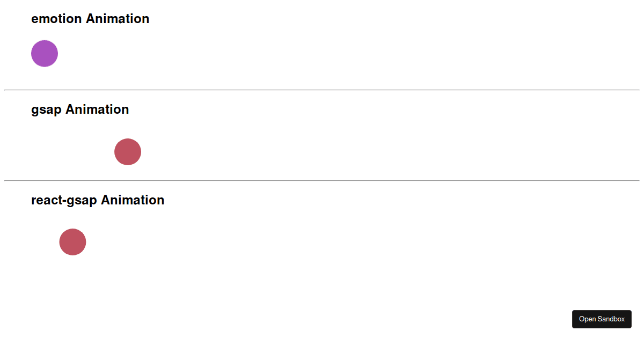This screenshot has height=338, width=644.
Task: Click the divider below the emotion section
Action: (x=322, y=89)
